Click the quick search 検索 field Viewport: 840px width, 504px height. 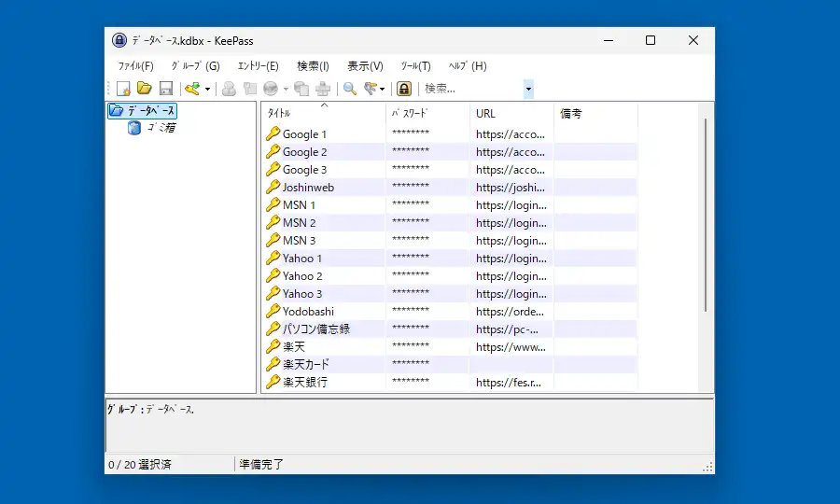[473, 89]
